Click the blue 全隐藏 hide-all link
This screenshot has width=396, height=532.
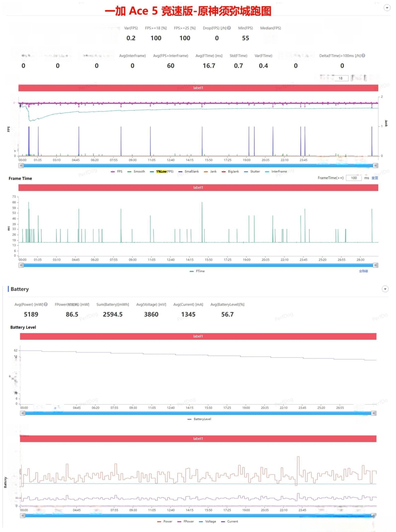(363, 271)
